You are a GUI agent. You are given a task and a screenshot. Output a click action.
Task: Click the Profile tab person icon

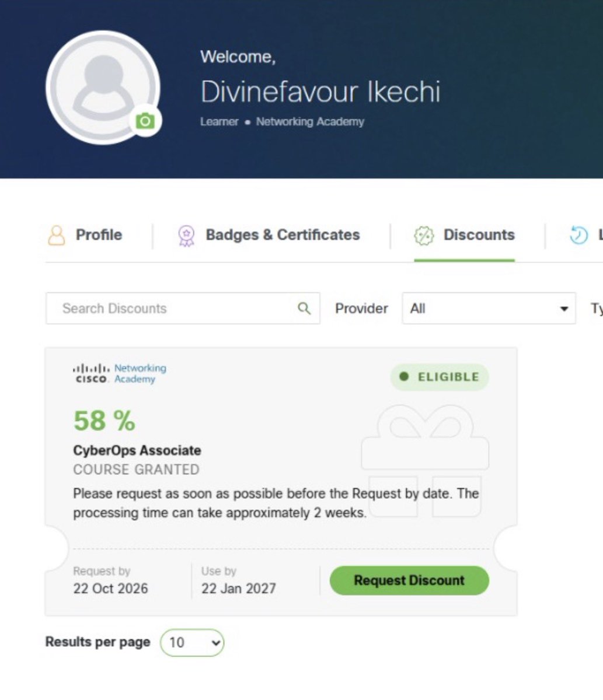tap(56, 235)
